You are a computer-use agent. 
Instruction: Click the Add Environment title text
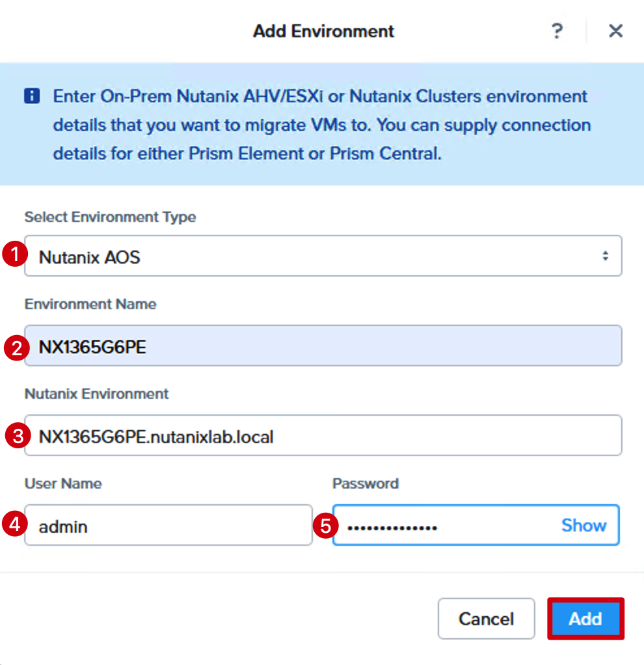tap(323, 31)
